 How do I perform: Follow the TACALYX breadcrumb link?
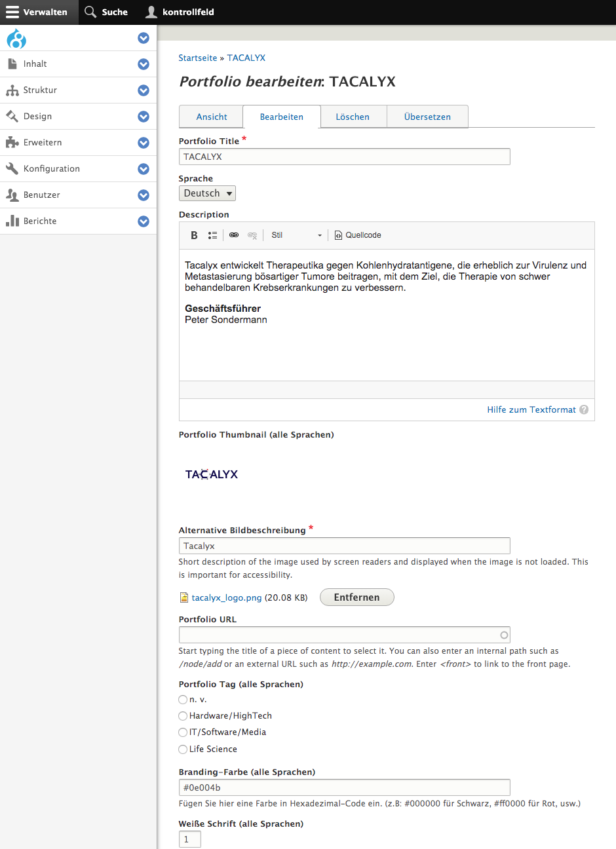[246, 58]
